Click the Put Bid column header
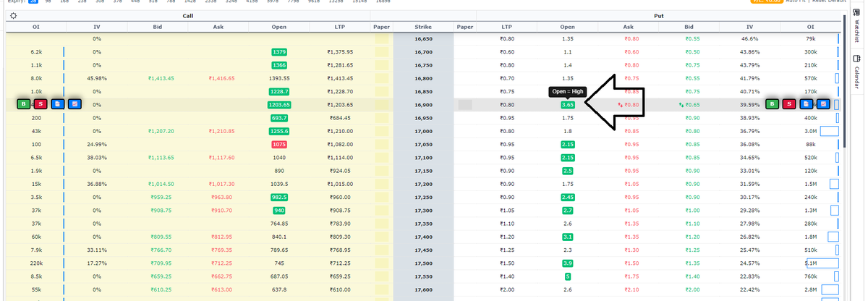 point(689,27)
